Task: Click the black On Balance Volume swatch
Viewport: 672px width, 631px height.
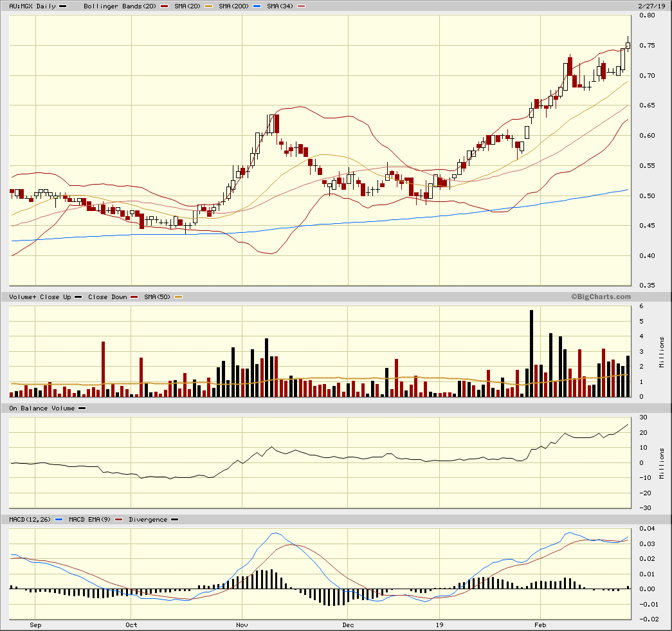Action: click(82, 408)
